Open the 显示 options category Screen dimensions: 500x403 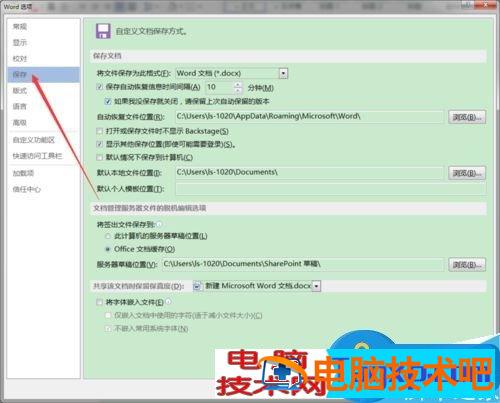point(20,43)
